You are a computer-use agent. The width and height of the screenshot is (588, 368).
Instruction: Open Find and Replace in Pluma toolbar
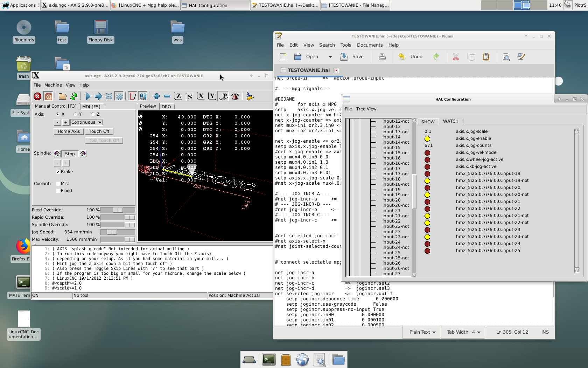click(521, 57)
